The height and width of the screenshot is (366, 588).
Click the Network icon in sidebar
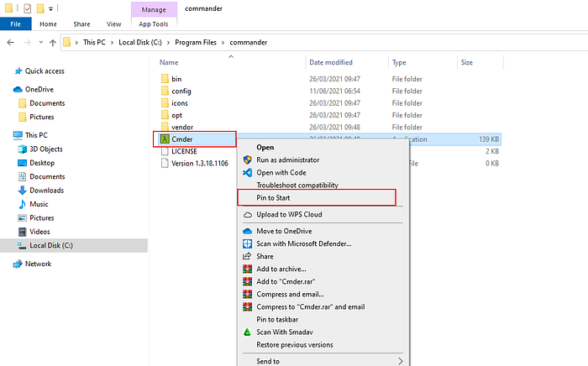18,264
